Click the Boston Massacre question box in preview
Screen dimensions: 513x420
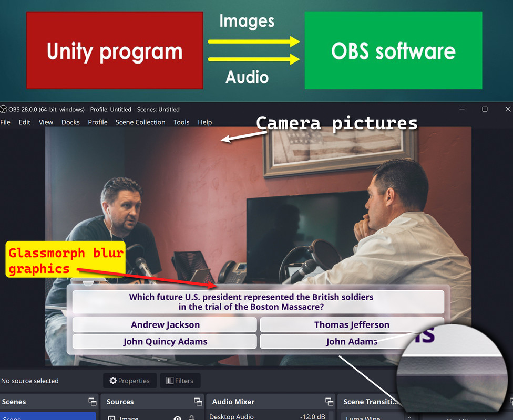pyautogui.click(x=258, y=302)
